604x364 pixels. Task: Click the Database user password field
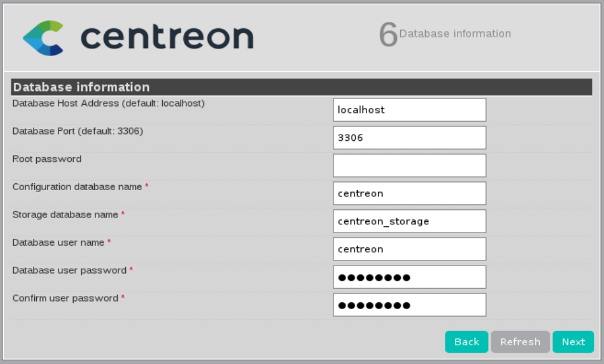click(409, 277)
